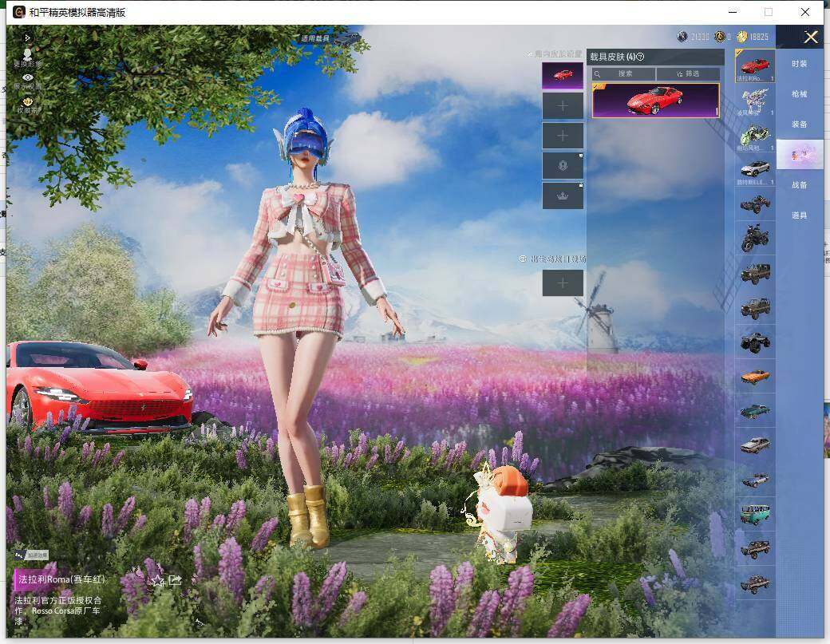Open the 搜索 search box
830x644 pixels.
pyautogui.click(x=623, y=74)
